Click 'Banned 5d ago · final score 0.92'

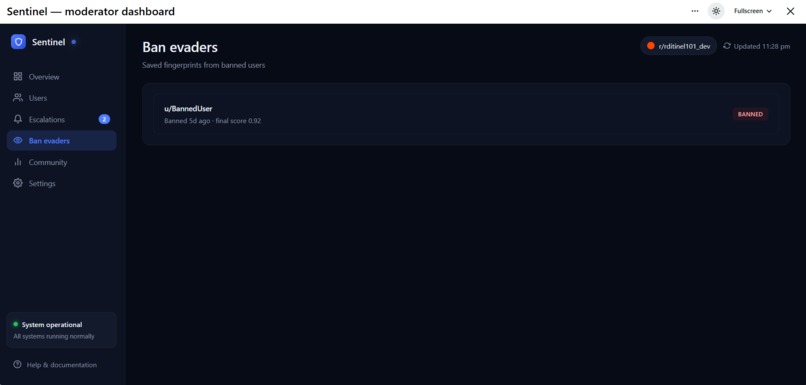point(212,121)
